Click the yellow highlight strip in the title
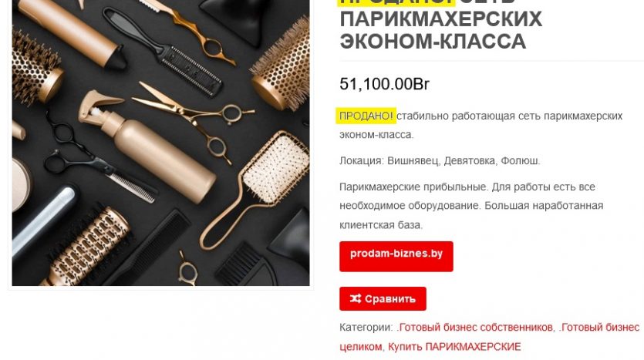644x360 pixels. click(x=396, y=2)
